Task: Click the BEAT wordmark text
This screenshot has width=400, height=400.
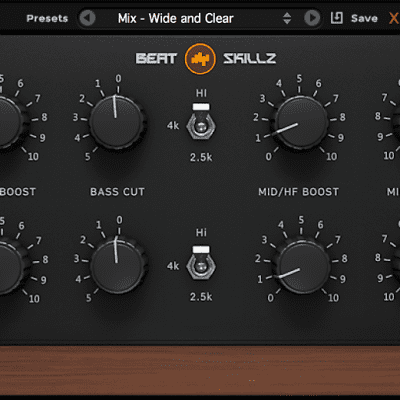Action: point(156,59)
